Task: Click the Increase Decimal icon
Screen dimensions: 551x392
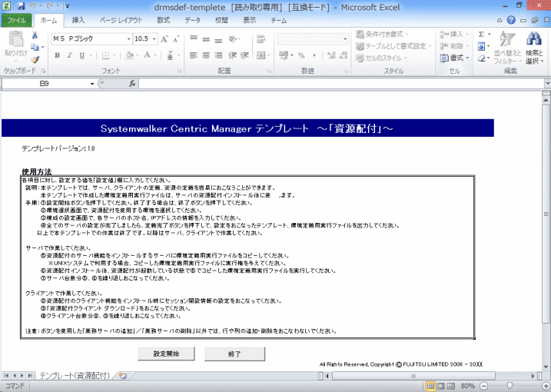Action: click(331, 55)
